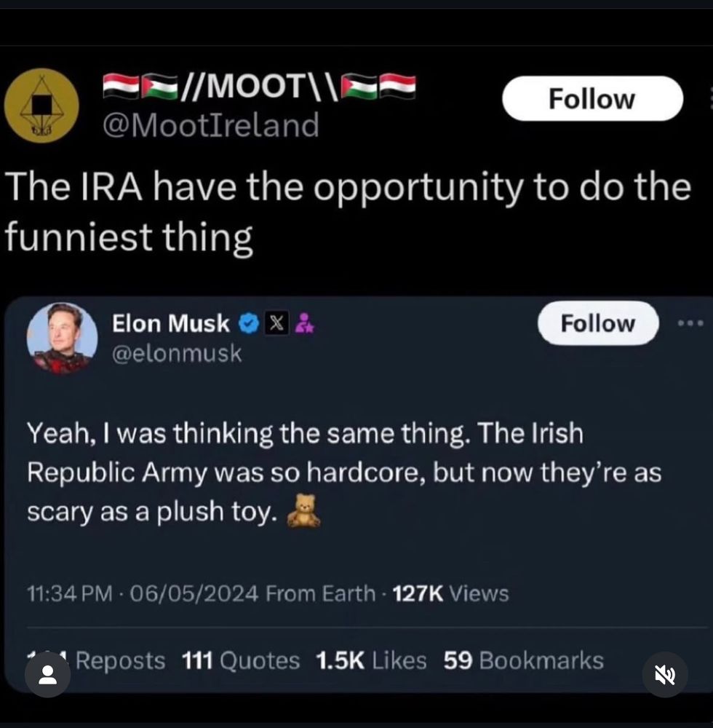
Task: Follow the @elonmusk account
Action: (598, 323)
